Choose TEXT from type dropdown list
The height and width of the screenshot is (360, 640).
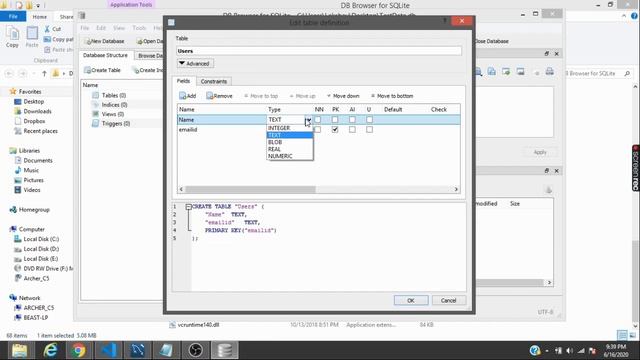290,135
